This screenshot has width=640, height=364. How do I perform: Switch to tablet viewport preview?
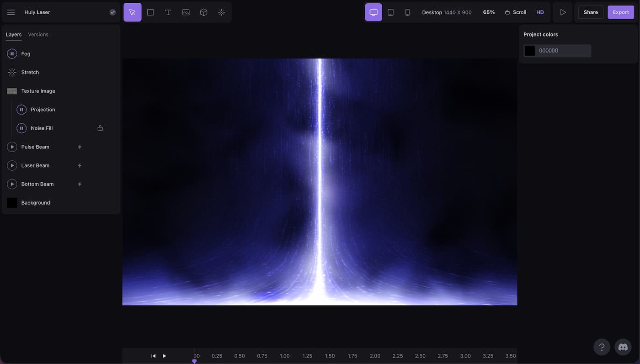pos(390,12)
